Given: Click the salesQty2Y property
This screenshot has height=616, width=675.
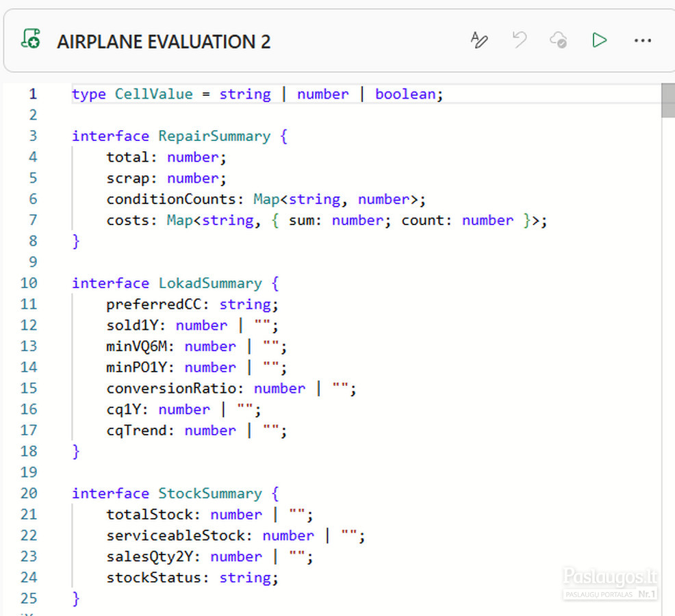Looking at the screenshot, I should [149, 556].
